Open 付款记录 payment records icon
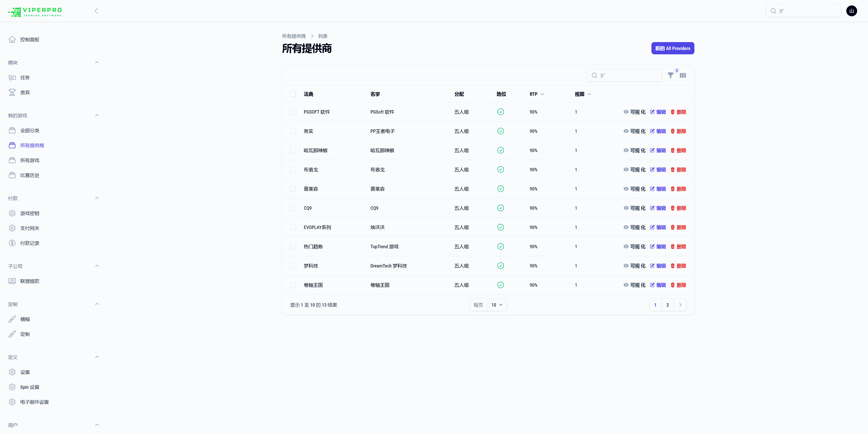Viewport: 868px width, 434px height. (12, 243)
